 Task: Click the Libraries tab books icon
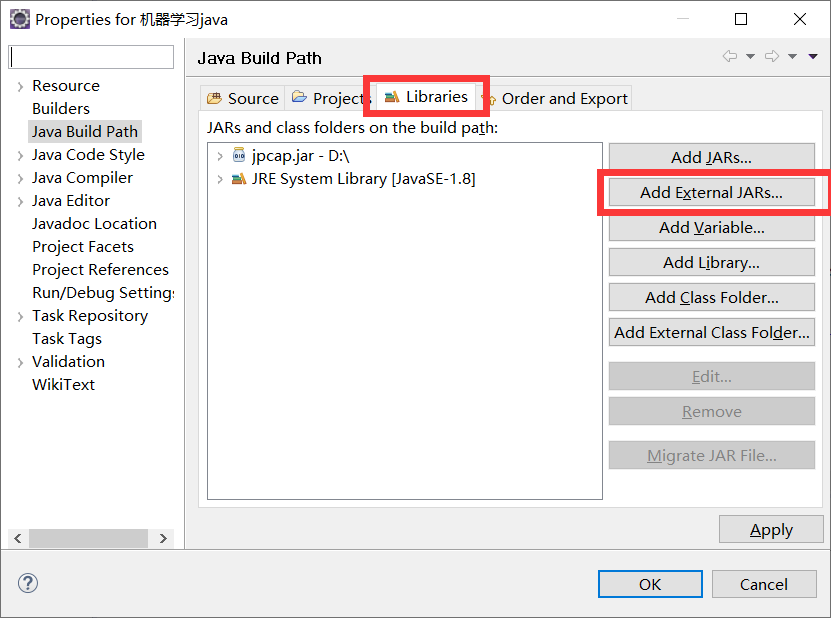pyautogui.click(x=393, y=97)
